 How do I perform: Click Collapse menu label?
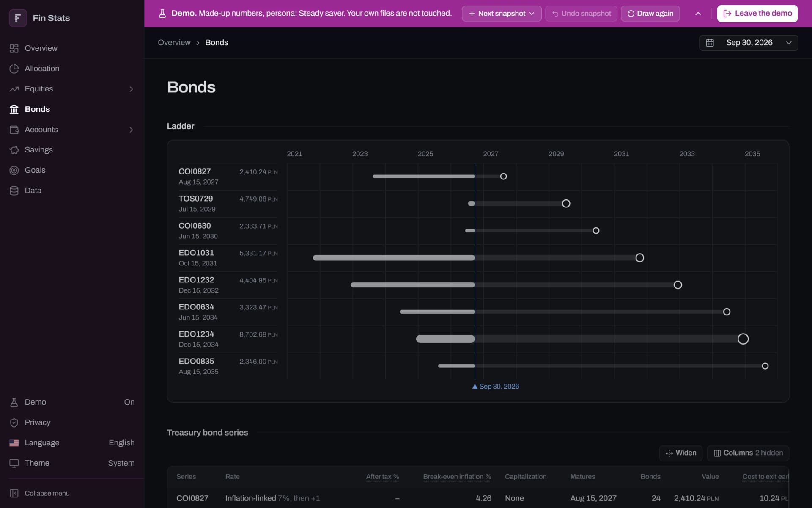47,493
